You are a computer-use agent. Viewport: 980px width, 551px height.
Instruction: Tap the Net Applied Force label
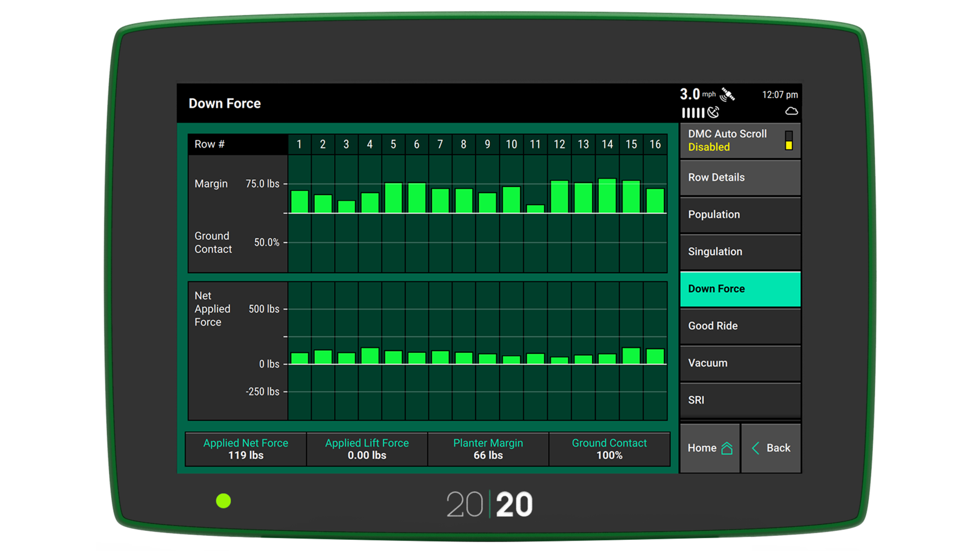pos(212,309)
